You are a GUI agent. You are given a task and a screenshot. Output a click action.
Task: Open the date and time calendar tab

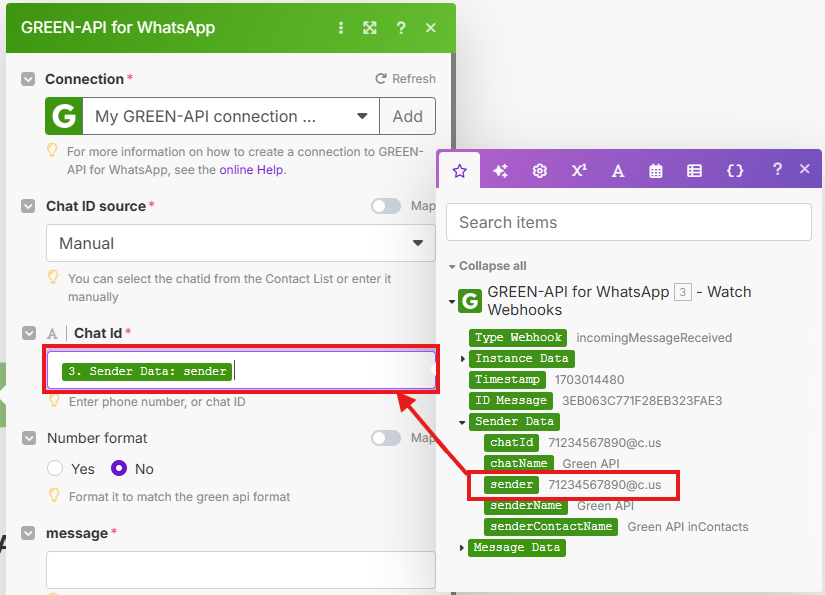656,171
